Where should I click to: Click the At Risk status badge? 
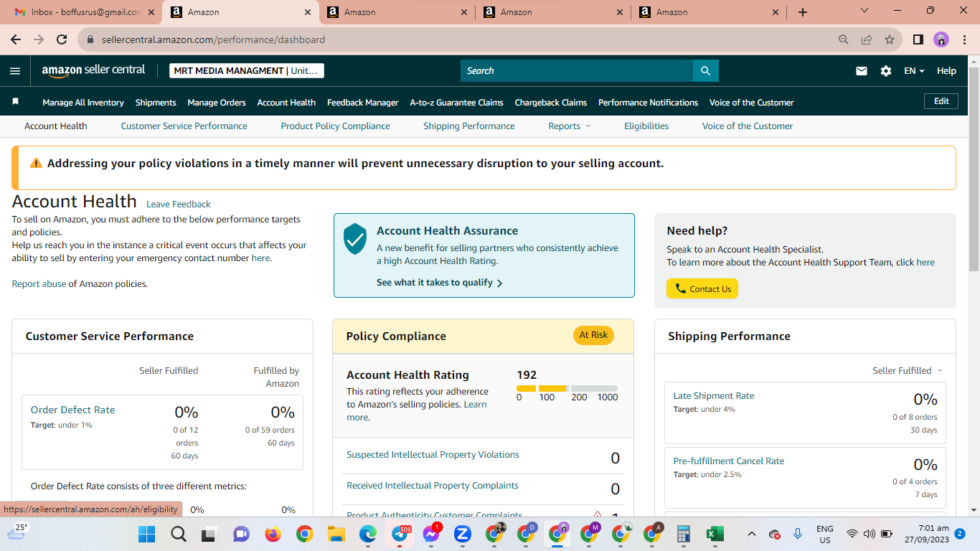click(x=593, y=335)
